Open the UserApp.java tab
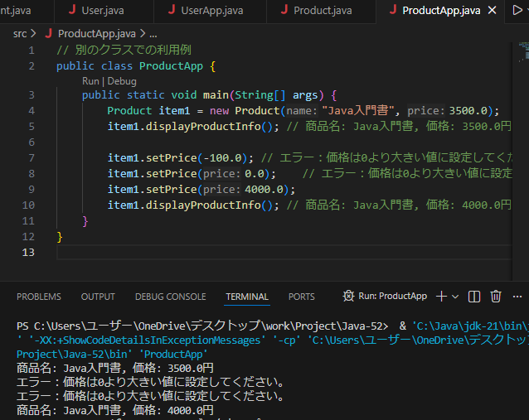Image resolution: width=529 pixels, height=420 pixels. coord(211,11)
